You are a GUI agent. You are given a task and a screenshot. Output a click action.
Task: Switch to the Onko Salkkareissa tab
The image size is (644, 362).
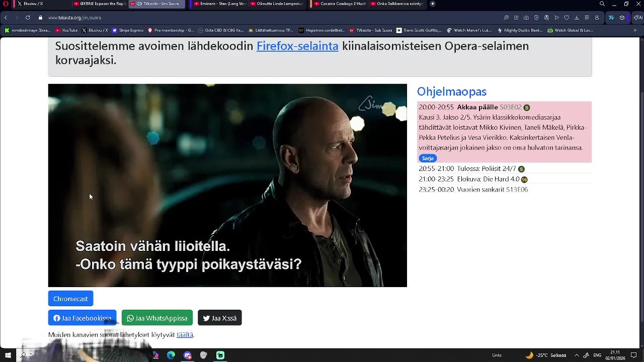pyautogui.click(x=396, y=4)
